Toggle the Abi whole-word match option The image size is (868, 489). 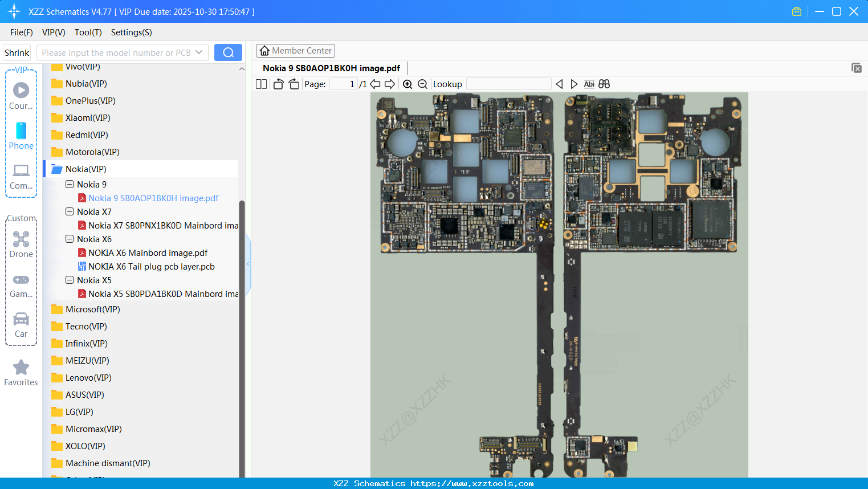[589, 84]
